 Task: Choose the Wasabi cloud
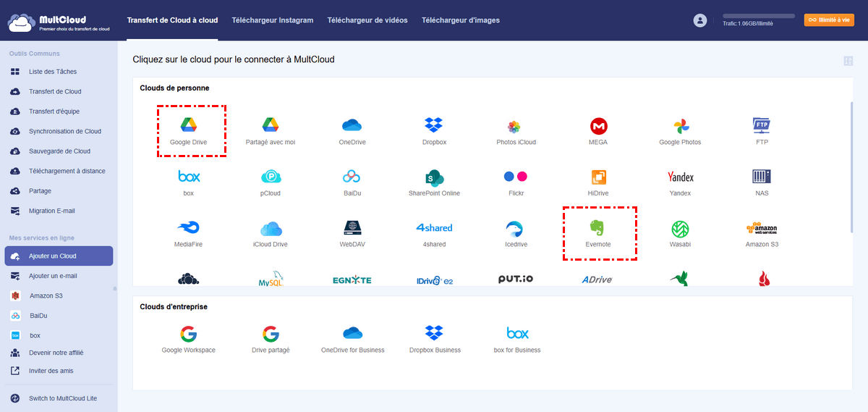coord(680,233)
